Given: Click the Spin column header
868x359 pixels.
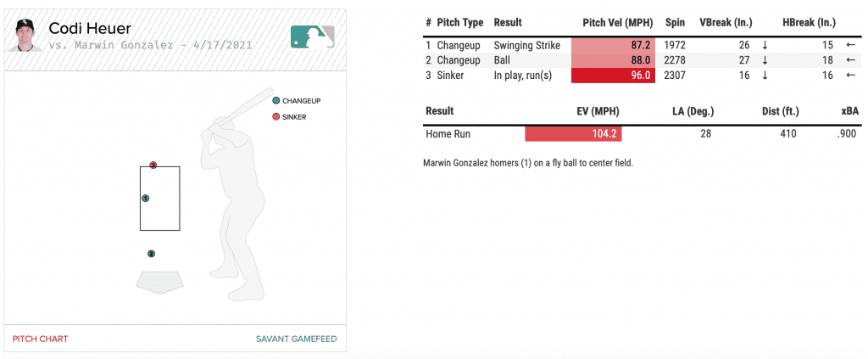Looking at the screenshot, I should point(674,22).
